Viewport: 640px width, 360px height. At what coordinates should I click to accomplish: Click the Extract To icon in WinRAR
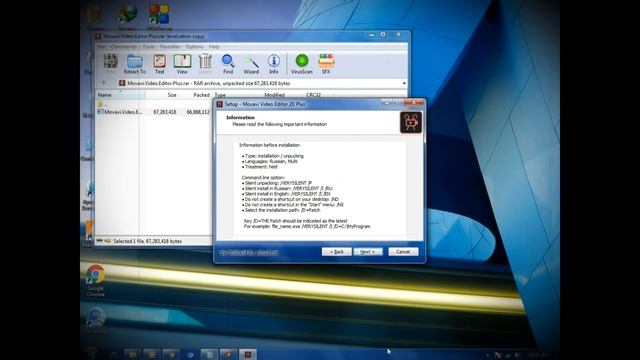point(135,64)
